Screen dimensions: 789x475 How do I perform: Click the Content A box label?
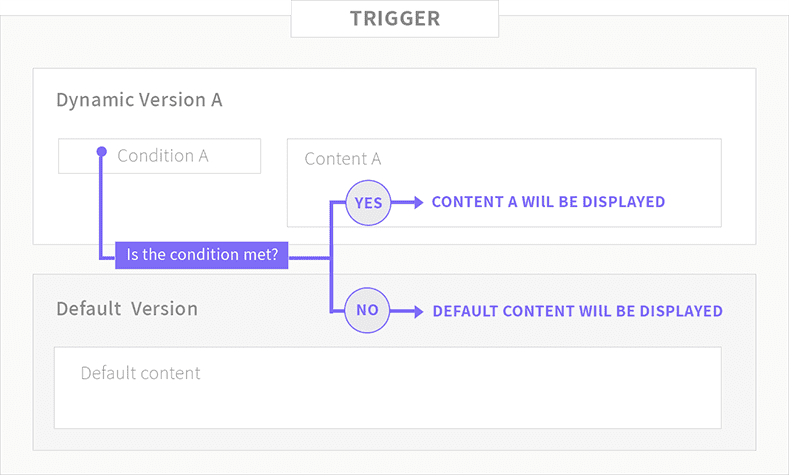click(x=342, y=159)
